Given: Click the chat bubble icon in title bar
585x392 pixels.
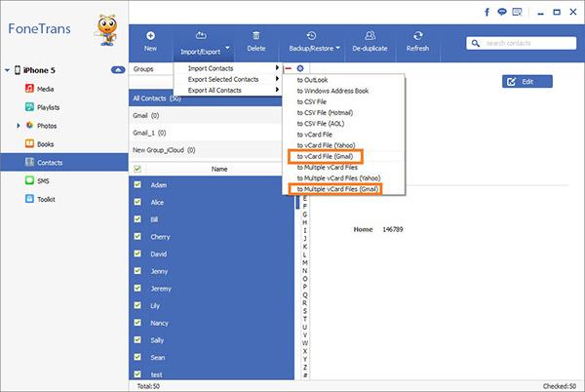Looking at the screenshot, I should tap(502, 12).
